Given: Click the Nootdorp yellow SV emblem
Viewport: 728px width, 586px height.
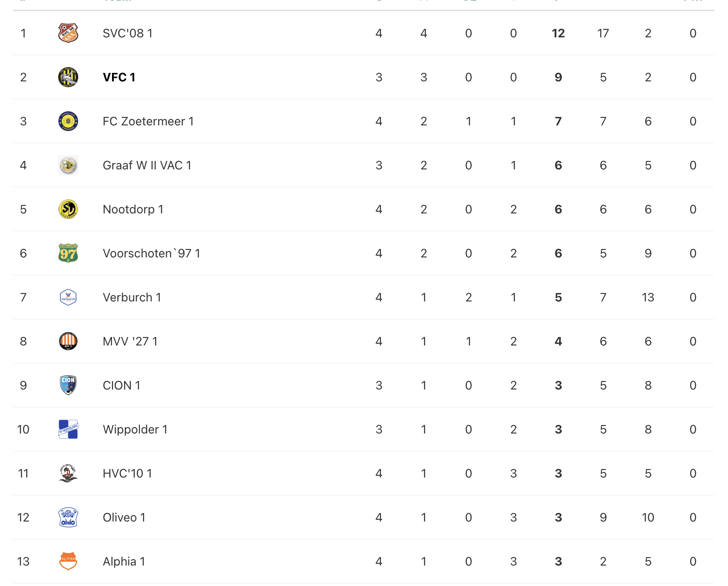Looking at the screenshot, I should (68, 209).
